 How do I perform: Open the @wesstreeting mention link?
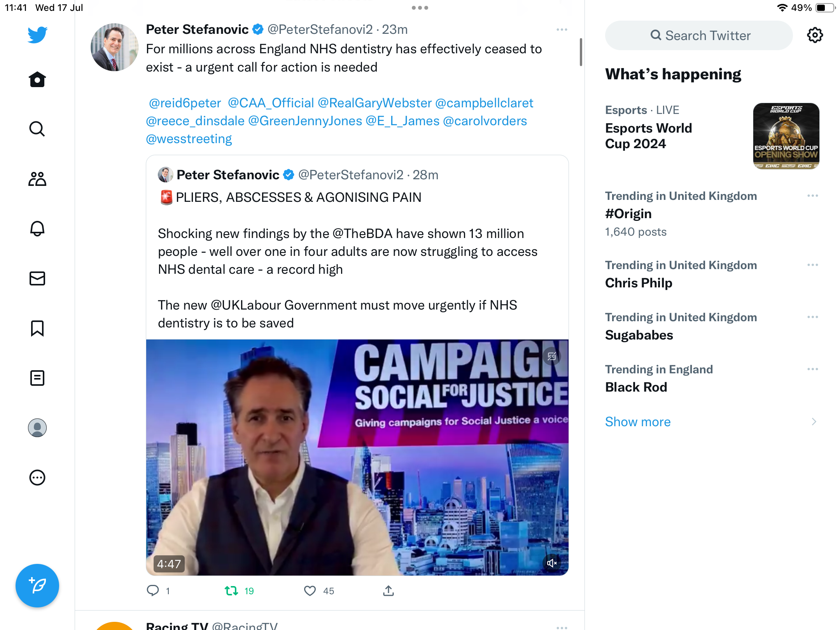[189, 139]
